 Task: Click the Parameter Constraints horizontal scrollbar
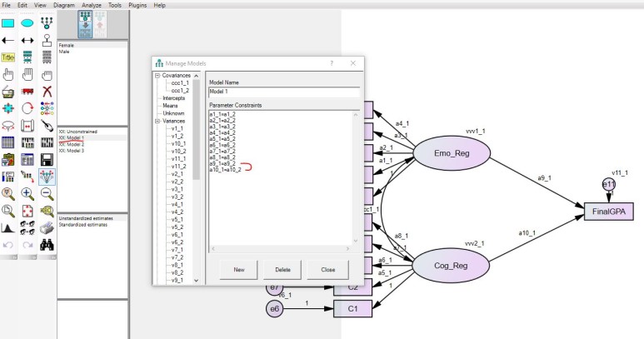click(280, 249)
